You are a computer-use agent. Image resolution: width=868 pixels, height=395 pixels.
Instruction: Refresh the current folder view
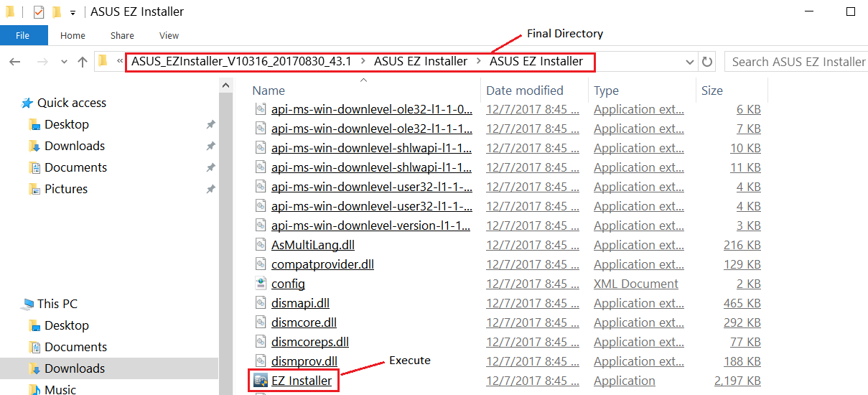(707, 62)
